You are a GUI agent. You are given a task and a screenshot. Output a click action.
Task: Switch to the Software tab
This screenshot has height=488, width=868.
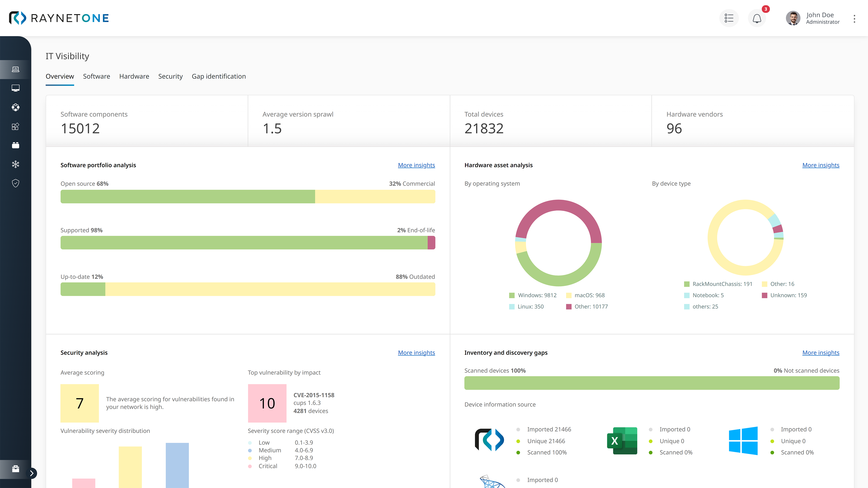[x=96, y=76]
